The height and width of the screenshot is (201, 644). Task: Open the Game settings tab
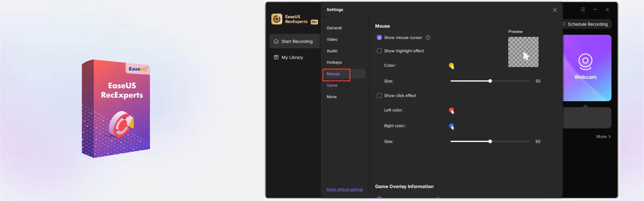click(x=332, y=85)
